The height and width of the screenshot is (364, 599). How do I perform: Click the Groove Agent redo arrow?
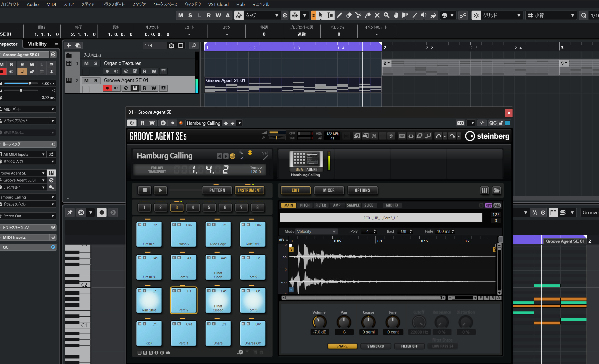click(x=452, y=136)
